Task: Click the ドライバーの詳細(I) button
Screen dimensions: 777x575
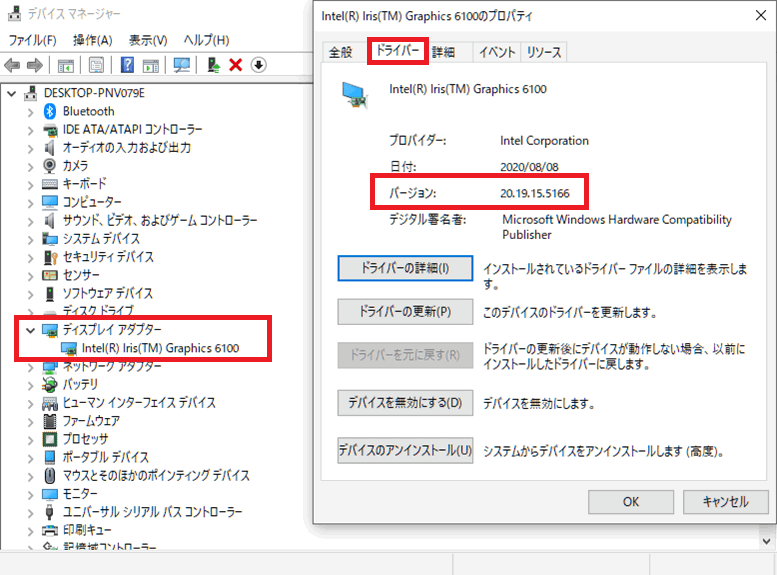Action: pos(405,268)
